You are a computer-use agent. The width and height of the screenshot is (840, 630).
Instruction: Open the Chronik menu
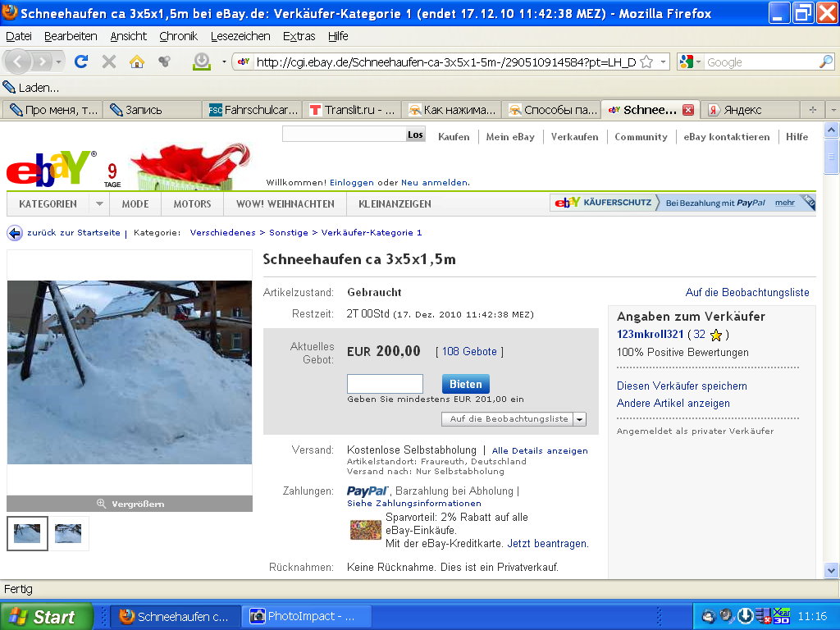click(x=178, y=36)
